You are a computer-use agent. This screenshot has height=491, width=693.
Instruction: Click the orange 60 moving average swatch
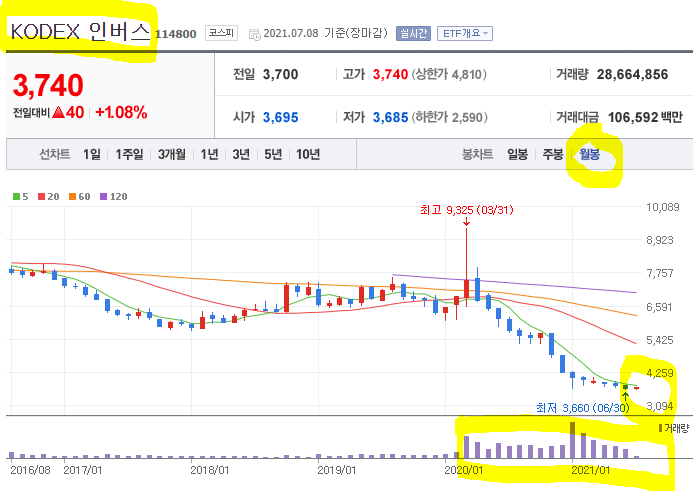click(72, 197)
